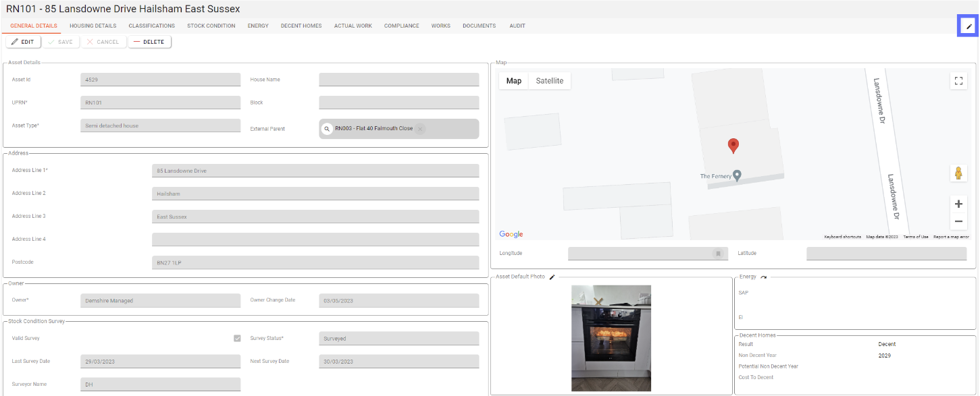Remove the RN003 External Parent chip
This screenshot has height=396, width=980.
point(420,129)
